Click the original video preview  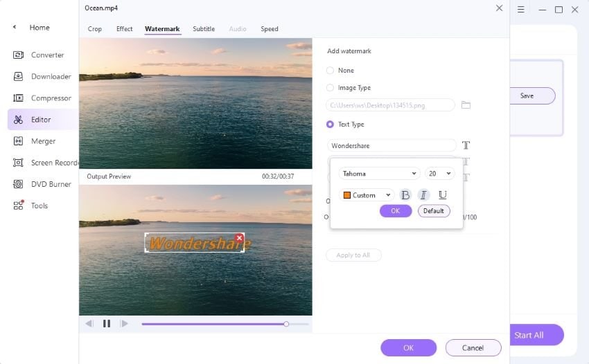point(195,103)
